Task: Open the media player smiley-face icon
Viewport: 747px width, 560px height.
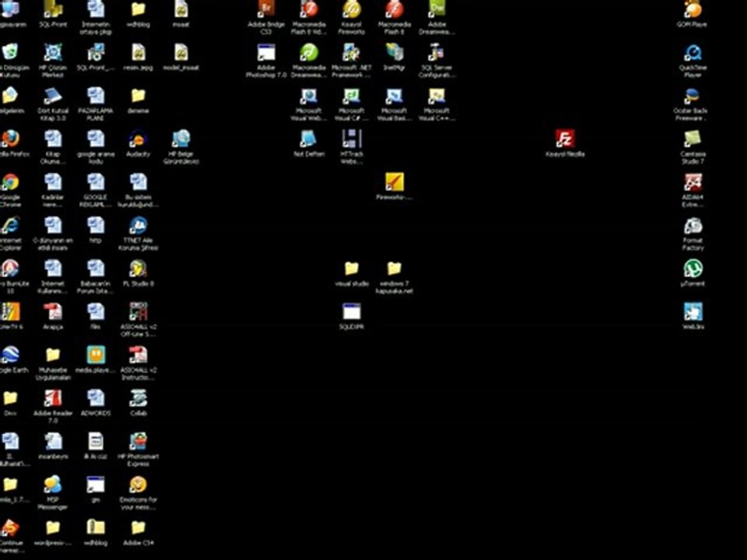Action: click(95, 355)
